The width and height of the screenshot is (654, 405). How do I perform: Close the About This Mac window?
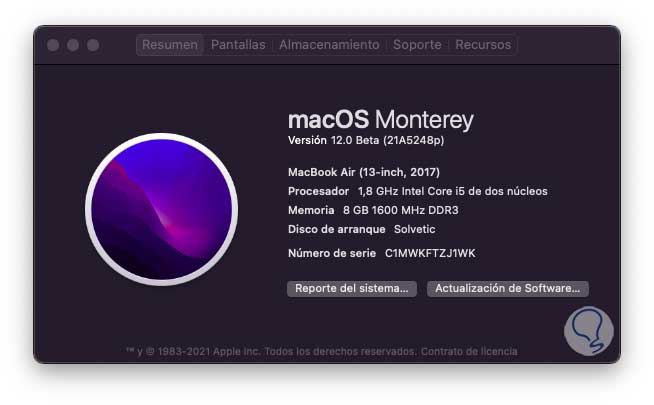click(53, 45)
